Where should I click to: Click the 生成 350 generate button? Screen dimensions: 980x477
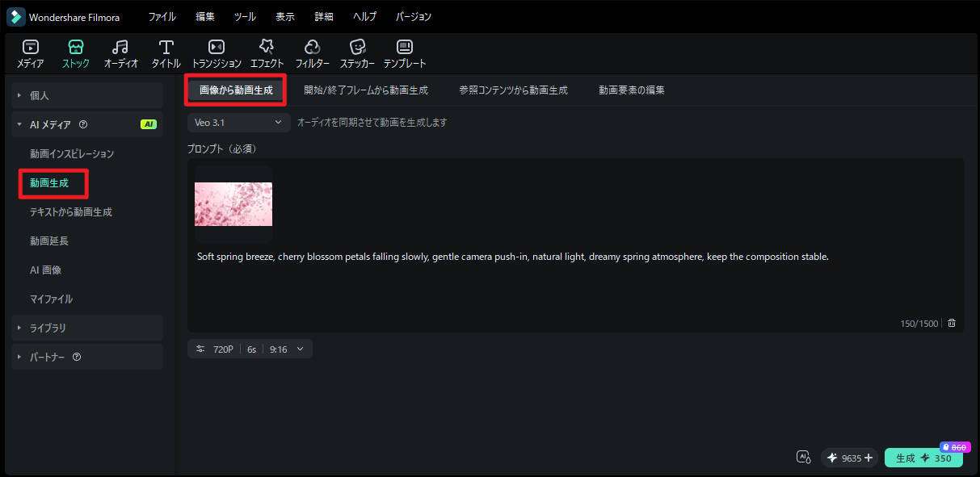coord(923,458)
